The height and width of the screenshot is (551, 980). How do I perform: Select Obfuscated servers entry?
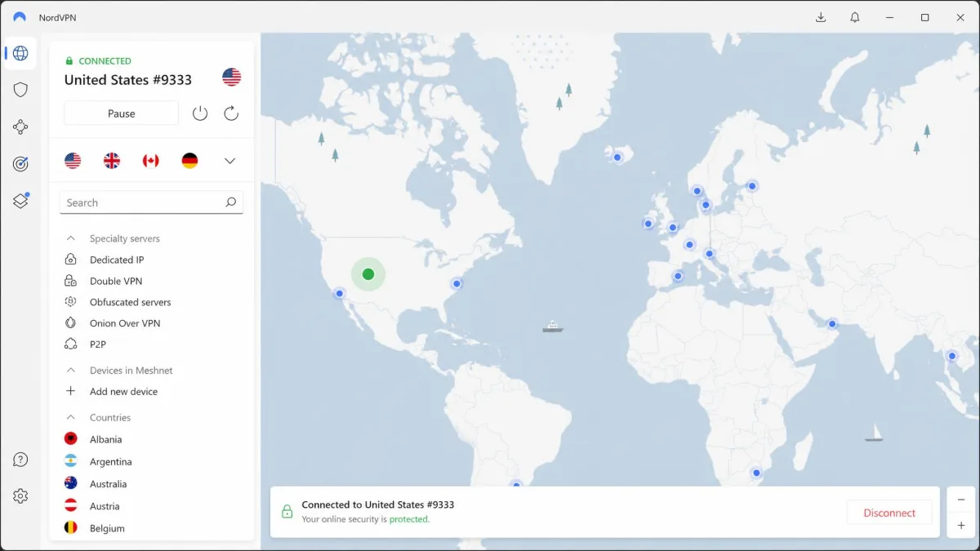[131, 302]
